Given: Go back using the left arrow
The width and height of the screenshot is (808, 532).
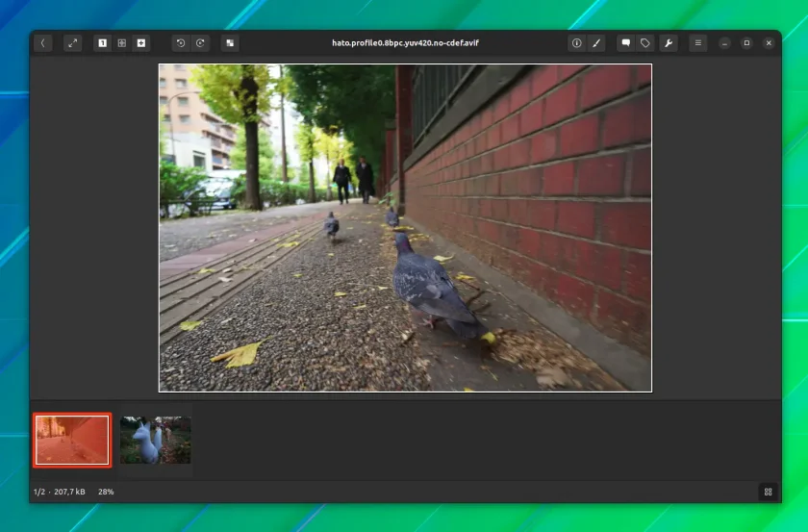Looking at the screenshot, I should tap(42, 43).
